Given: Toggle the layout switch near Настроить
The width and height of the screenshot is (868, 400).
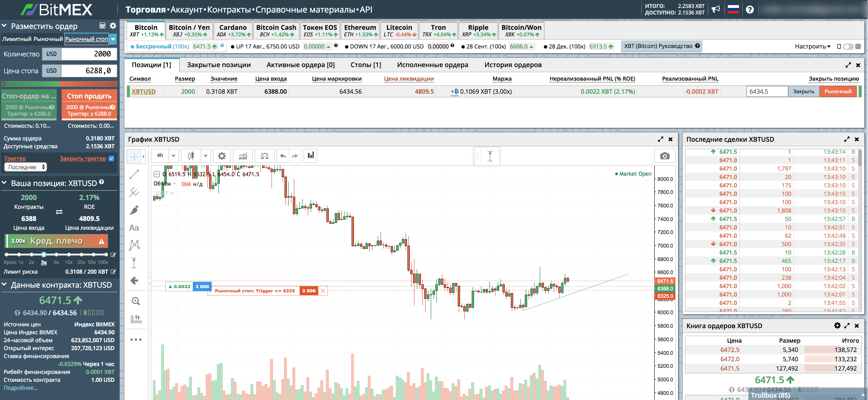Looking at the screenshot, I should tap(848, 47).
